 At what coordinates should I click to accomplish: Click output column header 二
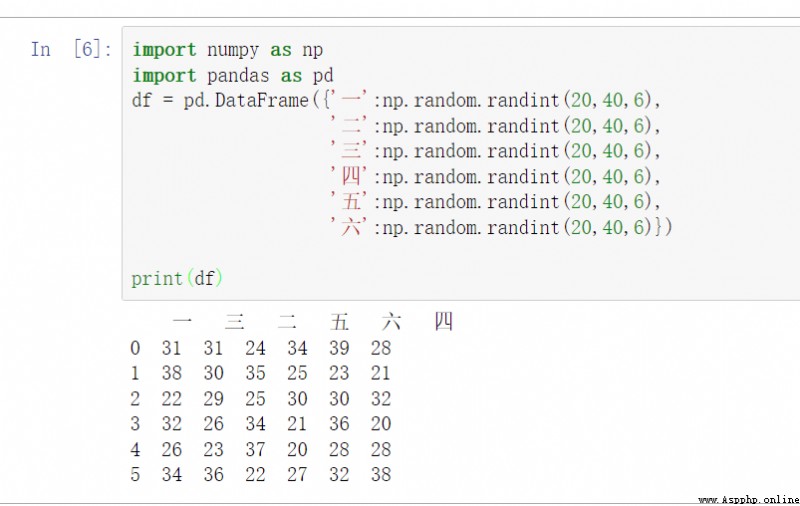coord(287,321)
